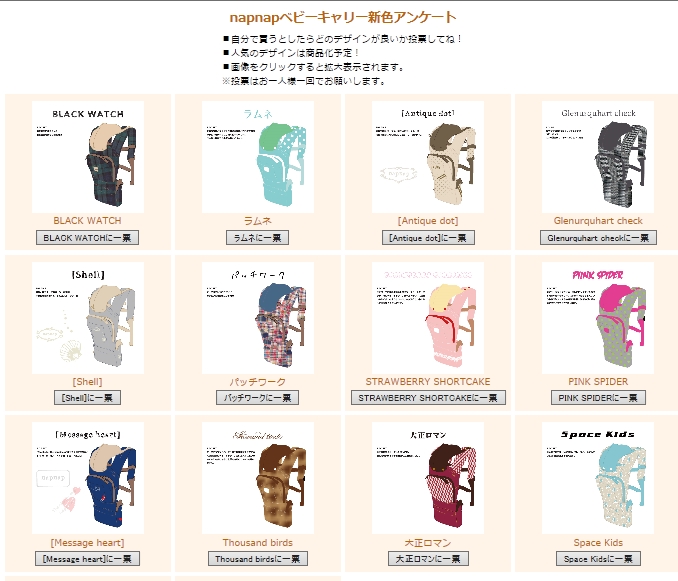Enlarge the パッチワーク carrier picture
This screenshot has height=581, width=678.
pos(258,318)
